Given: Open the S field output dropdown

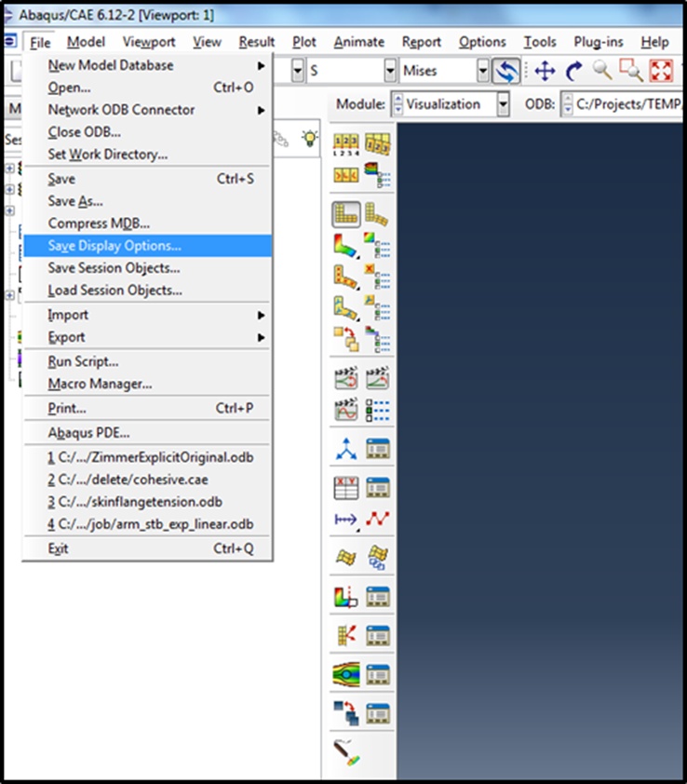Looking at the screenshot, I should (391, 71).
